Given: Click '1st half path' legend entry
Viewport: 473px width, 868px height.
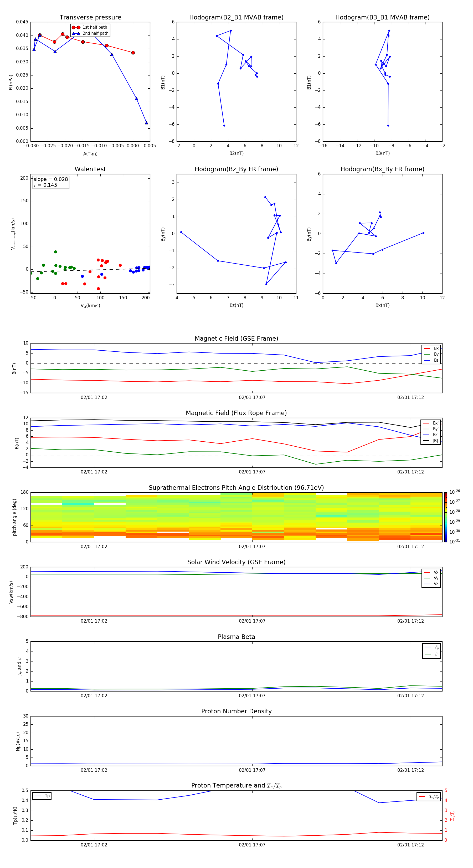Looking at the screenshot, I should pyautogui.click(x=90, y=27).
